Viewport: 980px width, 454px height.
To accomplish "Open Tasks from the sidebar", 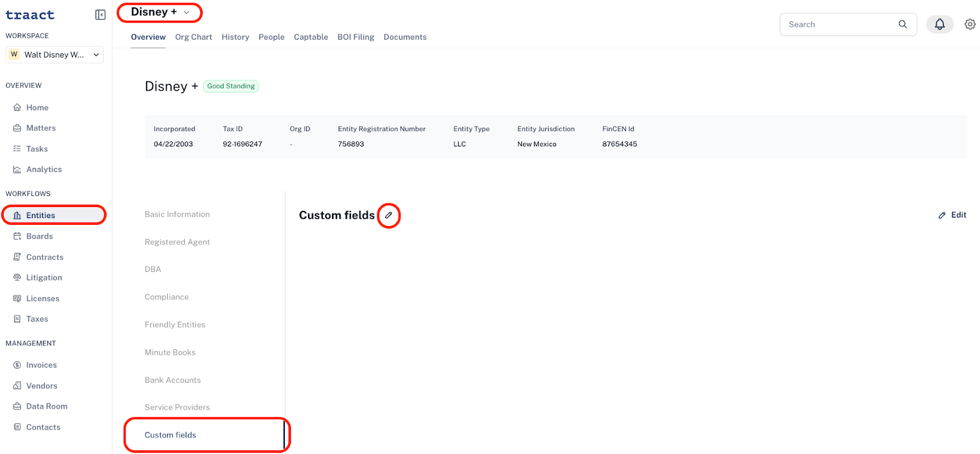I will click(x=37, y=149).
